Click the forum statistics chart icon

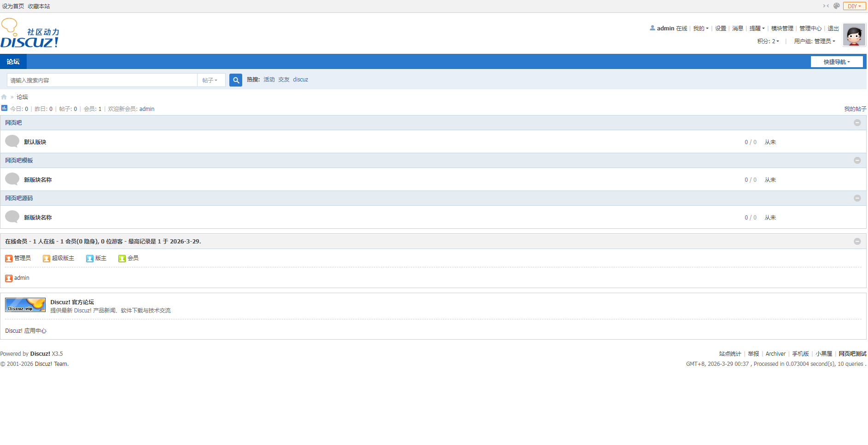point(4,108)
